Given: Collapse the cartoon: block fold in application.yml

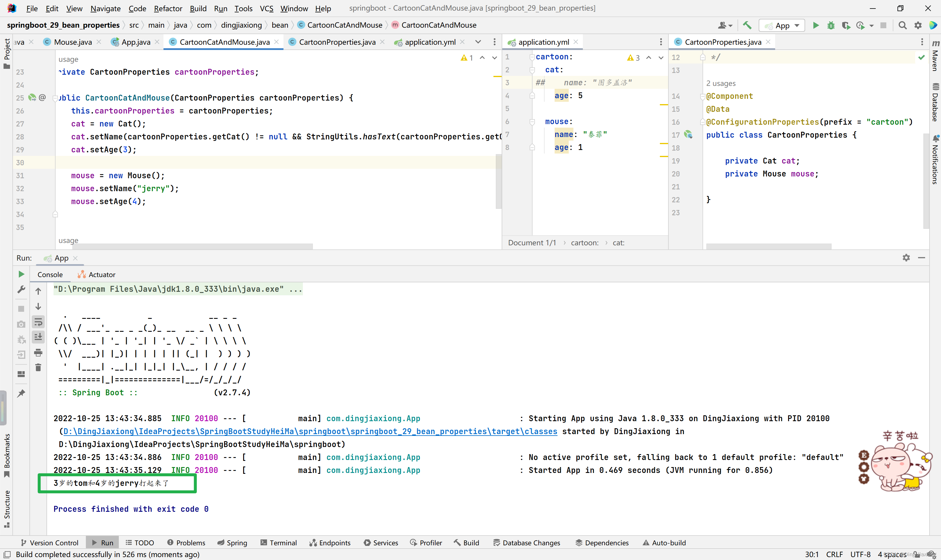Looking at the screenshot, I should point(532,57).
